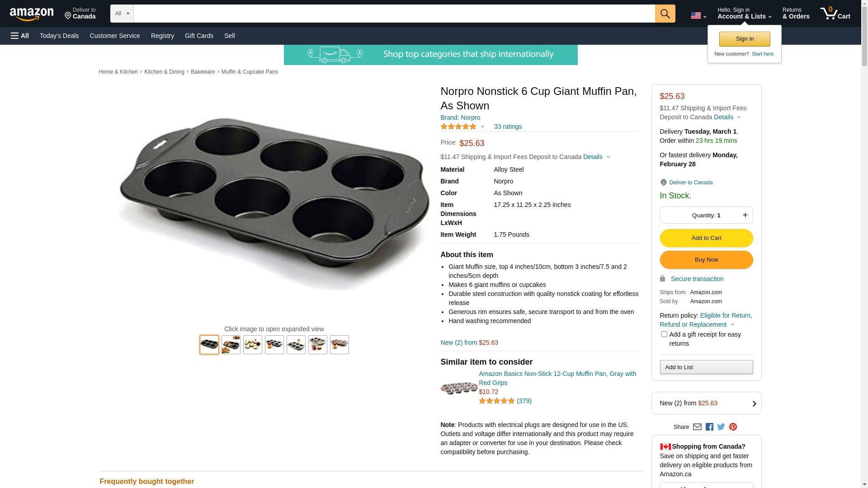Check the gift receipt checkbox
The width and height of the screenshot is (868, 488).
point(664,334)
